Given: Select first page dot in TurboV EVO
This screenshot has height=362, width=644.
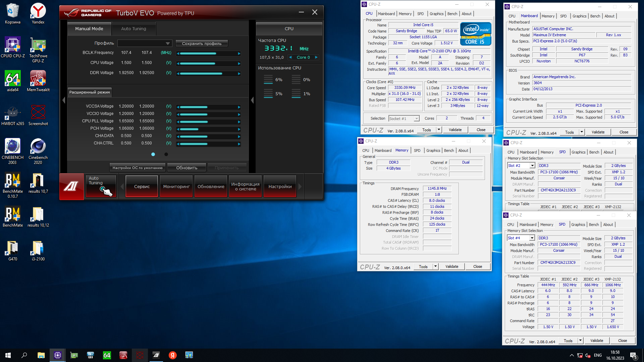Looking at the screenshot, I should (153, 154).
